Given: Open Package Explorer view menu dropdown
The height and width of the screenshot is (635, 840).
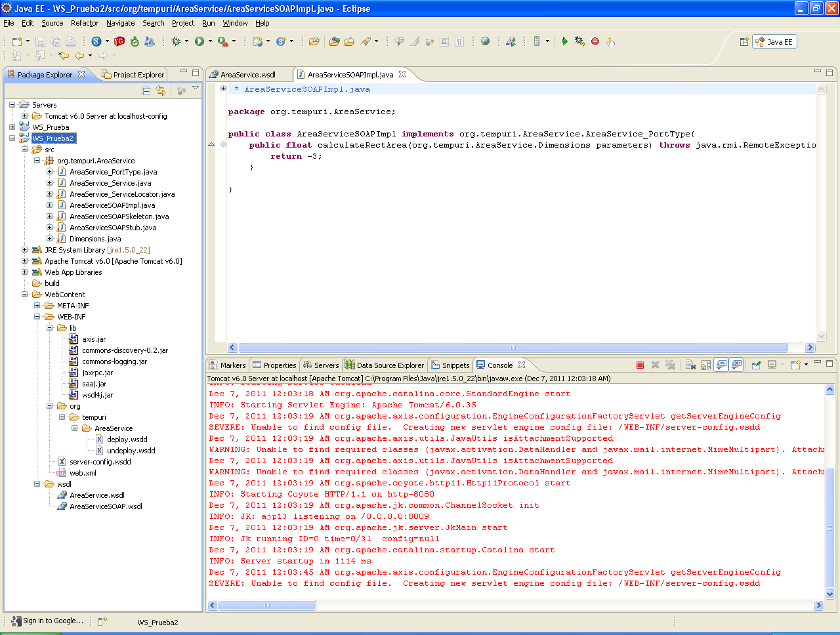Looking at the screenshot, I should point(196,89).
